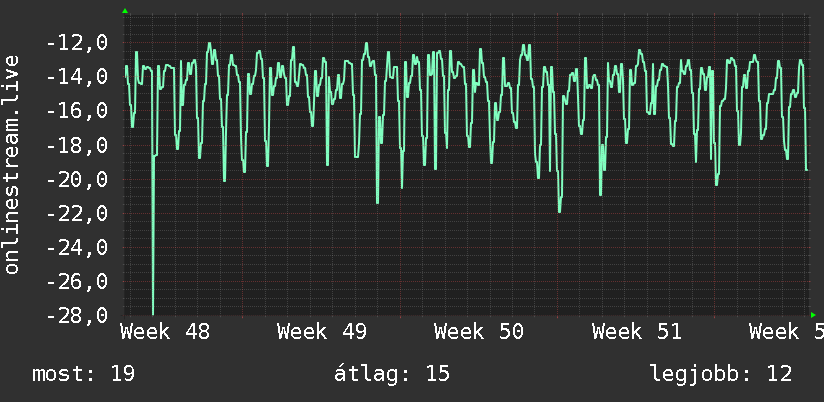Click the 'átlag: 15' average value

(x=392, y=374)
